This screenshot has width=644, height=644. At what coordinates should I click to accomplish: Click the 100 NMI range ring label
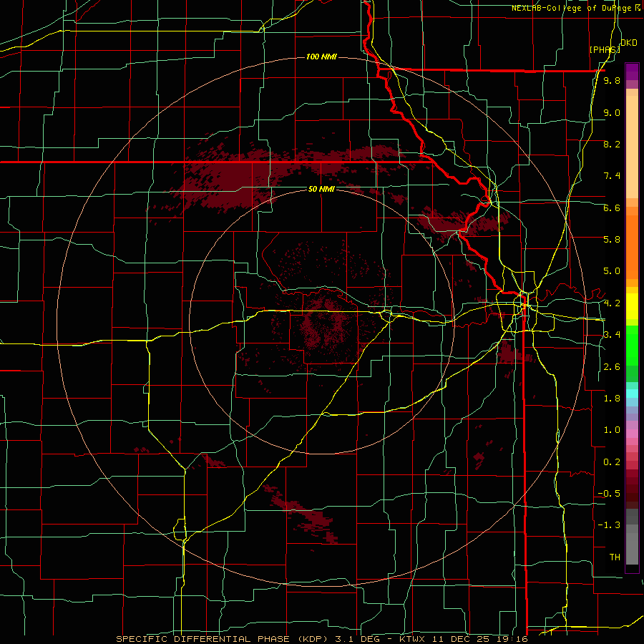[x=321, y=57]
